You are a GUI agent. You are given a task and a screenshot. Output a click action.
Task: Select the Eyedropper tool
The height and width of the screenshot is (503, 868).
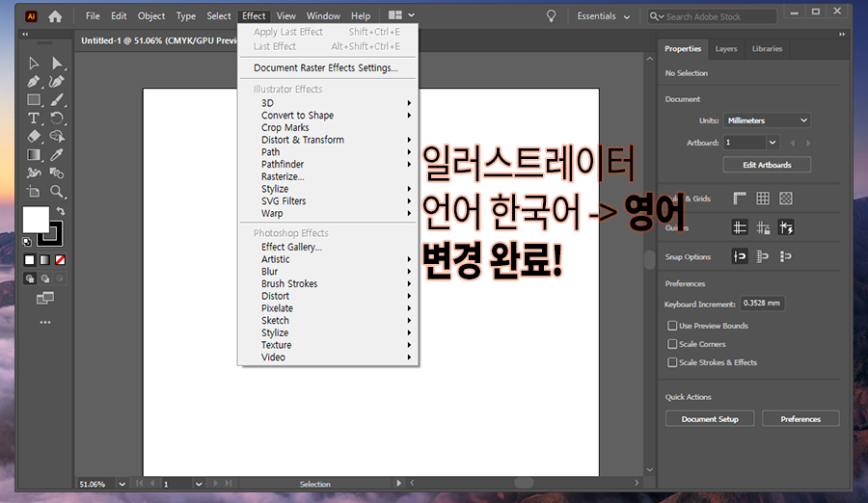pyautogui.click(x=57, y=154)
